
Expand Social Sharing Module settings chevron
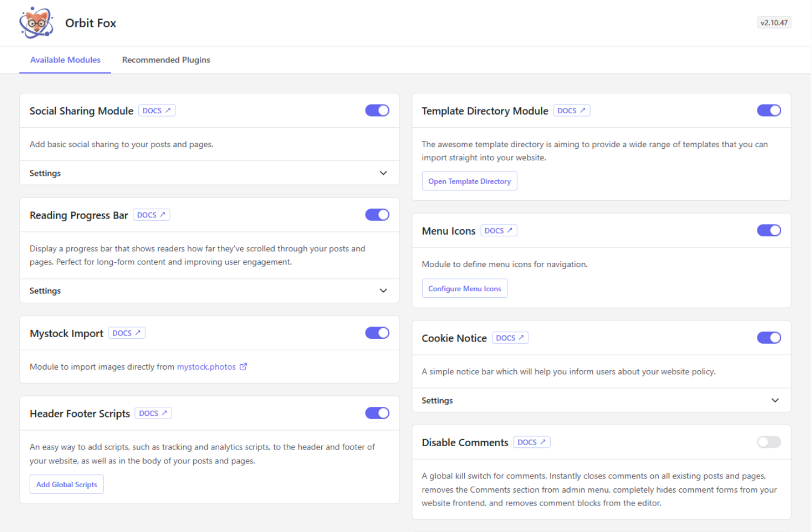[383, 173]
